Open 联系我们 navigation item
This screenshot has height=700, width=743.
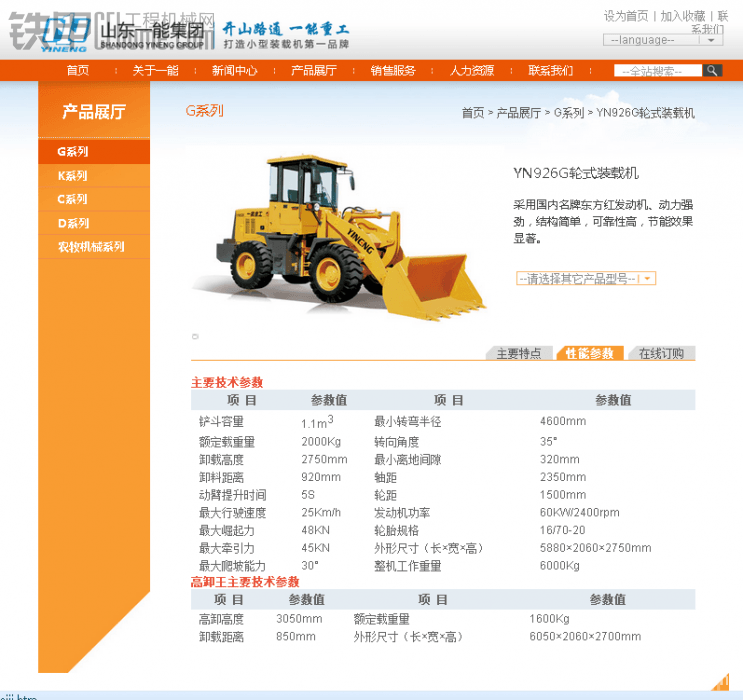pos(551,71)
